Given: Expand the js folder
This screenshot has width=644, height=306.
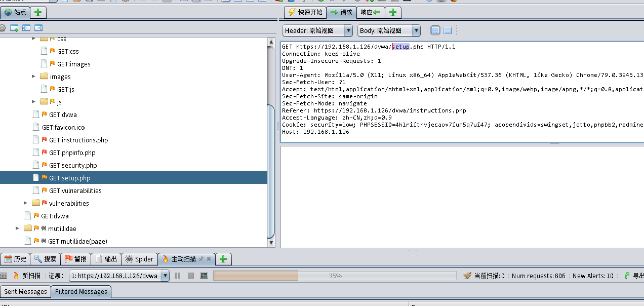Looking at the screenshot, I should [34, 102].
